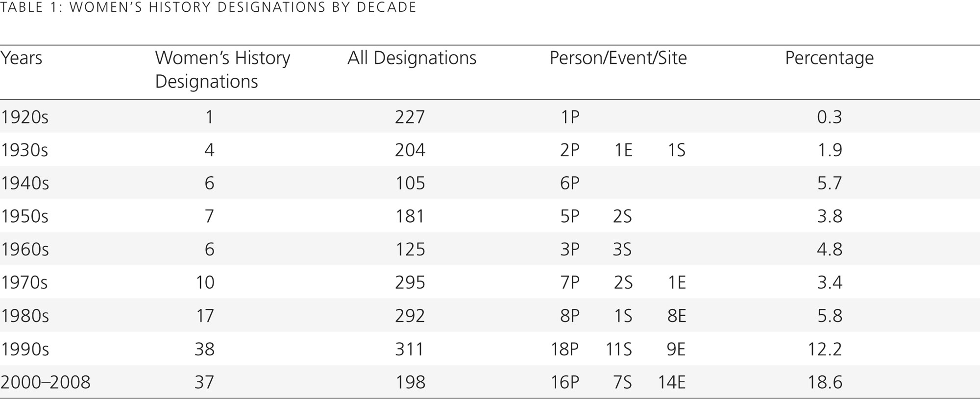Viewport: 980px width, 418px height.
Task: Select the Women's History Designations column header
Action: pos(222,70)
